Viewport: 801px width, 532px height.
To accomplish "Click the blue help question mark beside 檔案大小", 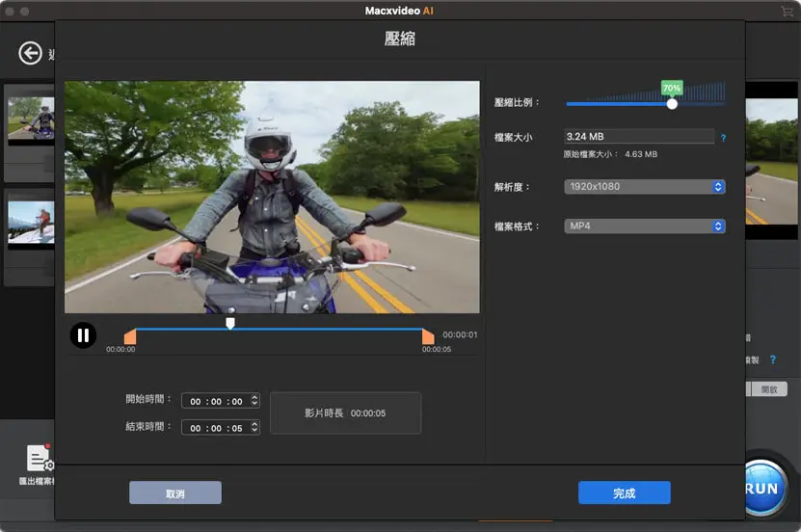I will 723,138.
